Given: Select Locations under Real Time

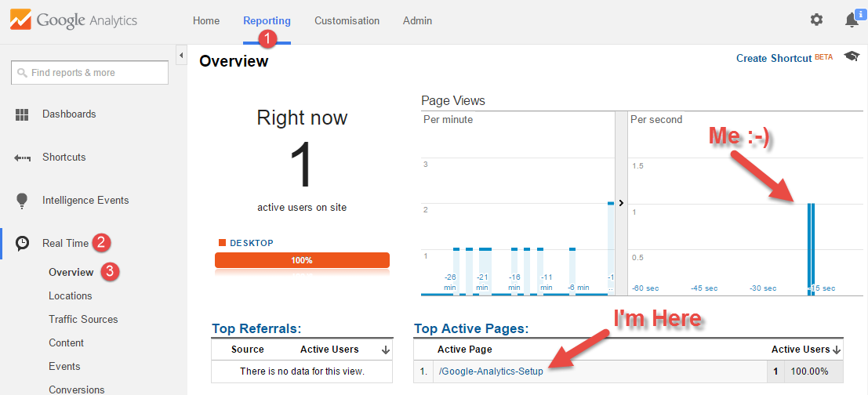Looking at the screenshot, I should coord(71,296).
